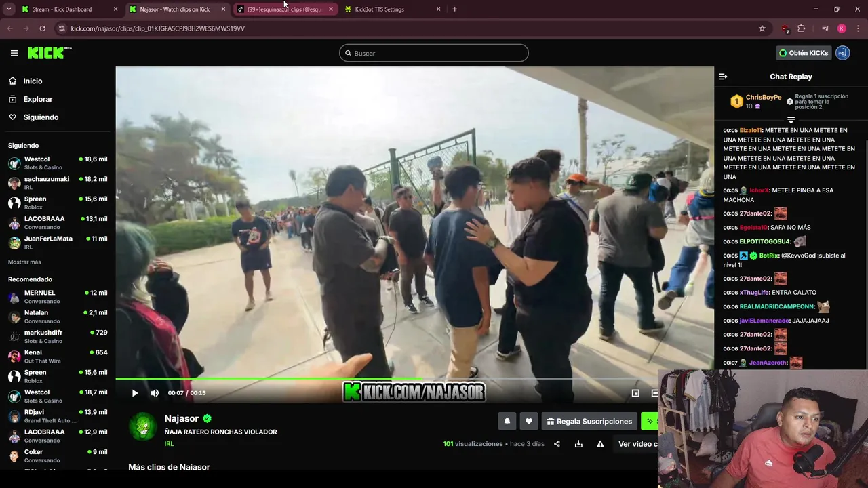
Task: Click Elzalo11 username in chat
Action: [x=751, y=130]
